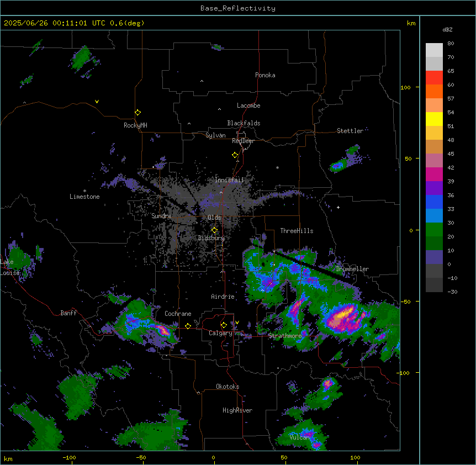Click the ThreeHills label

coord(297,231)
